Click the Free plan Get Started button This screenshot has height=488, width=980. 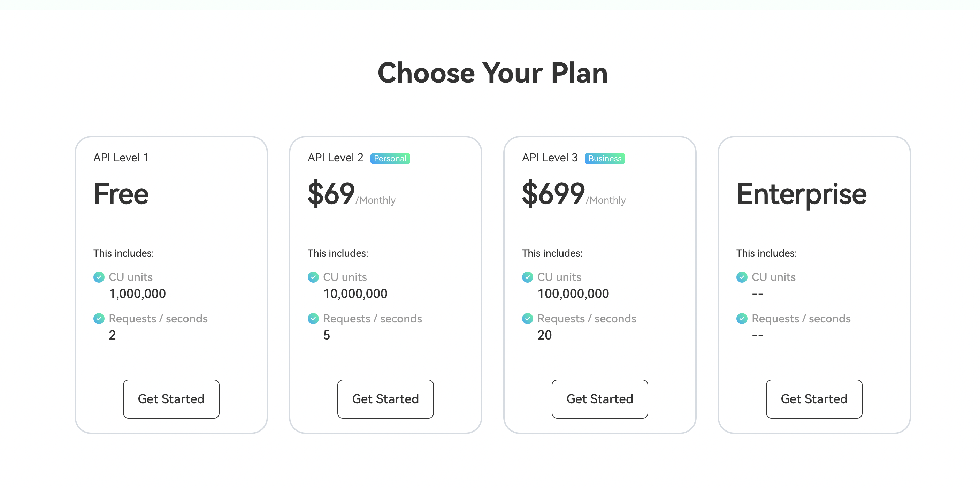171,399
